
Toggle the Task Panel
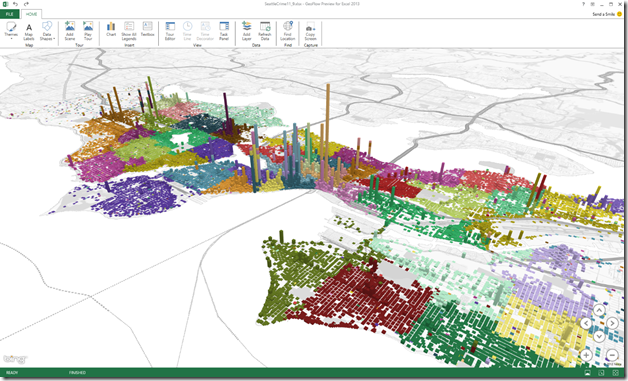click(x=224, y=31)
